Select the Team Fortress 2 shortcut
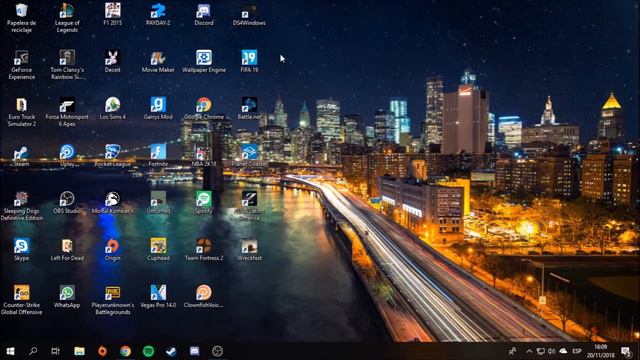Viewport: 640px width, 360px height. [x=204, y=249]
